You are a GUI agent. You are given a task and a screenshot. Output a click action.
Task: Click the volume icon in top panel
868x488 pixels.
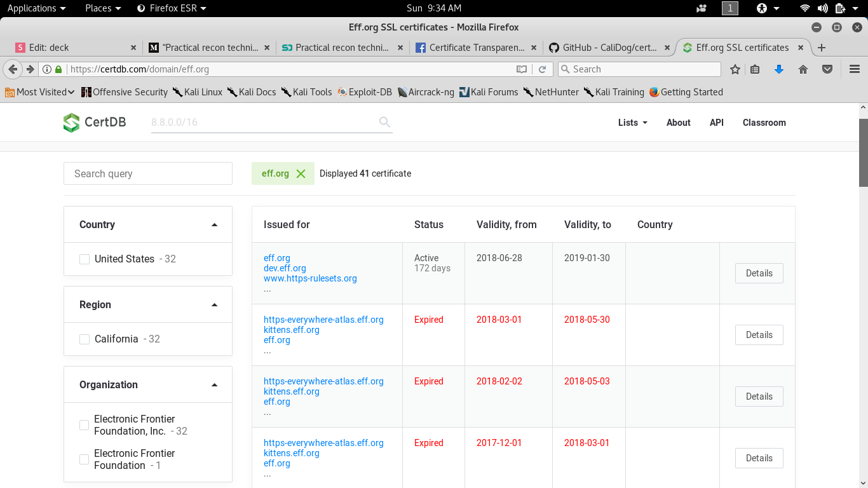(822, 8)
